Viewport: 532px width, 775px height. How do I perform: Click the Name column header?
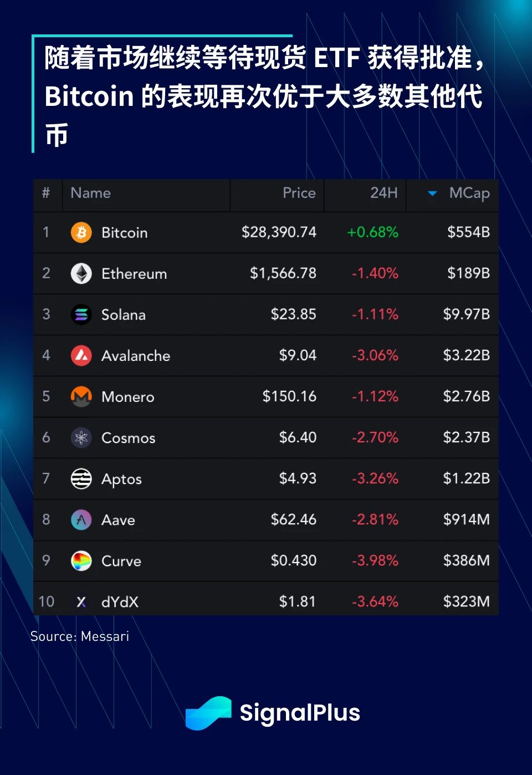pyautogui.click(x=91, y=193)
